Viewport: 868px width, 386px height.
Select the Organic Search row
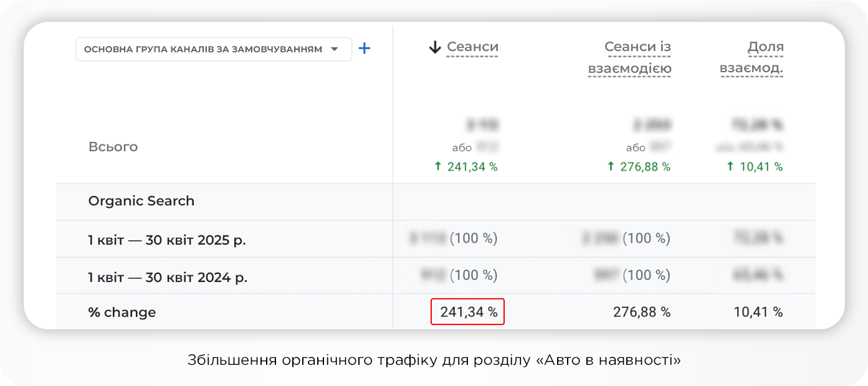pyautogui.click(x=141, y=201)
